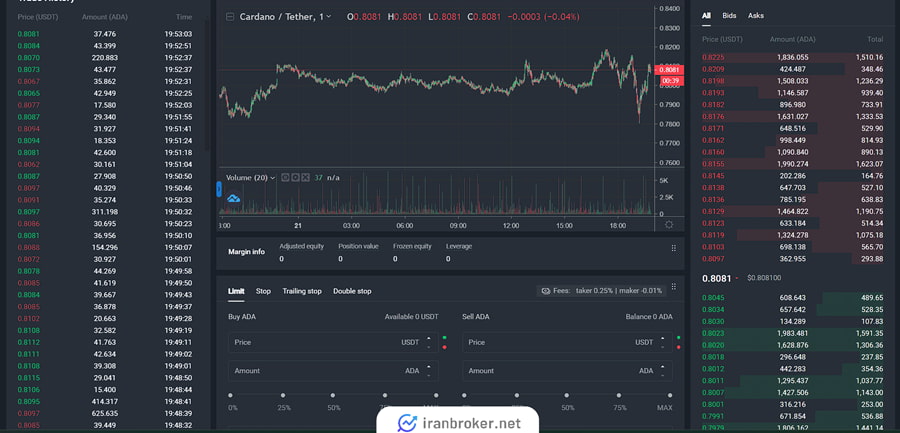Set the Buy ADA amount slider to 25%
The width and height of the screenshot is (900, 433).
click(x=283, y=395)
